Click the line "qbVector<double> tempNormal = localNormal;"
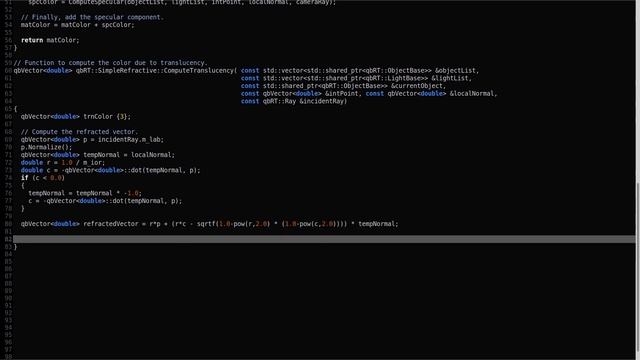 (x=98, y=155)
